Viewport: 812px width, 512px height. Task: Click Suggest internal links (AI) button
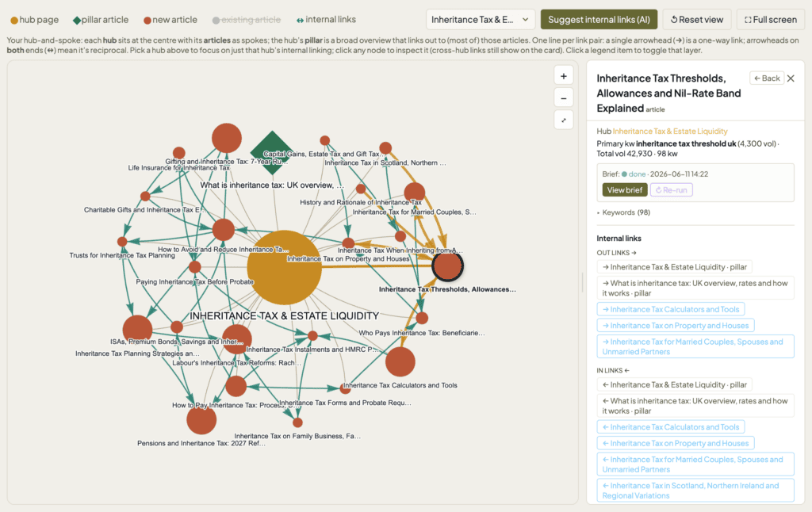[599, 20]
